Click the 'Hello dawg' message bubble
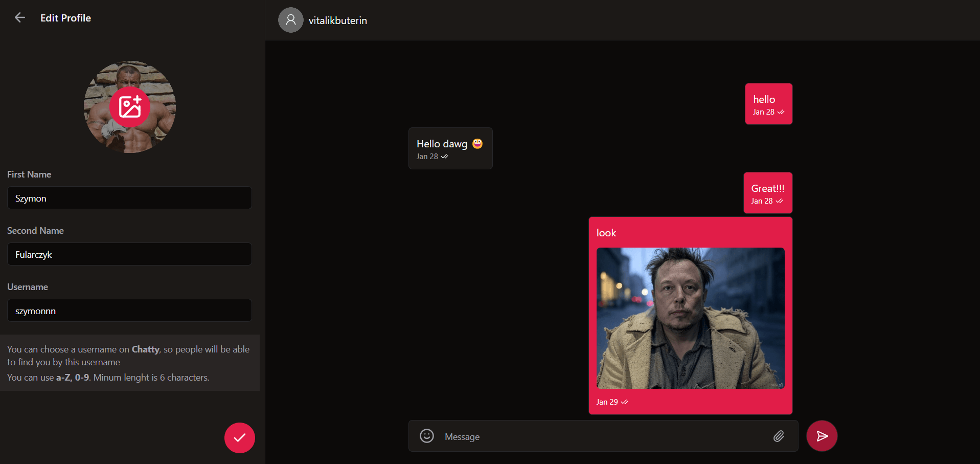Image resolution: width=980 pixels, height=464 pixels. [450, 148]
